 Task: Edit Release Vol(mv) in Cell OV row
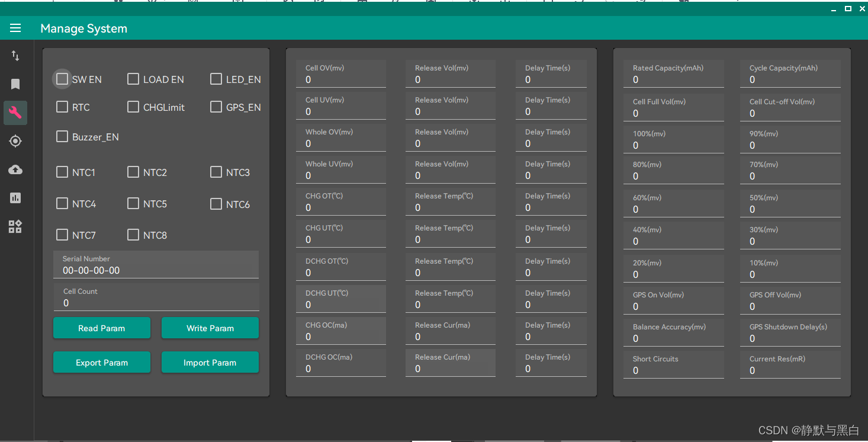pos(451,73)
